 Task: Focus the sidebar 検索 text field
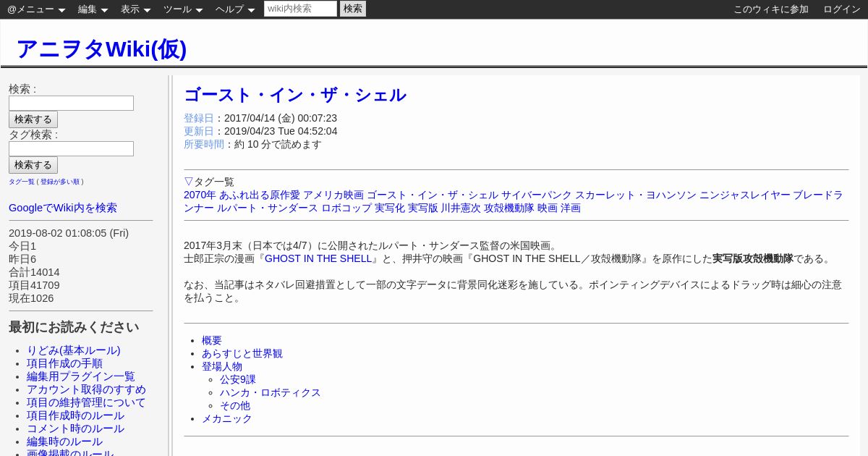click(71, 103)
